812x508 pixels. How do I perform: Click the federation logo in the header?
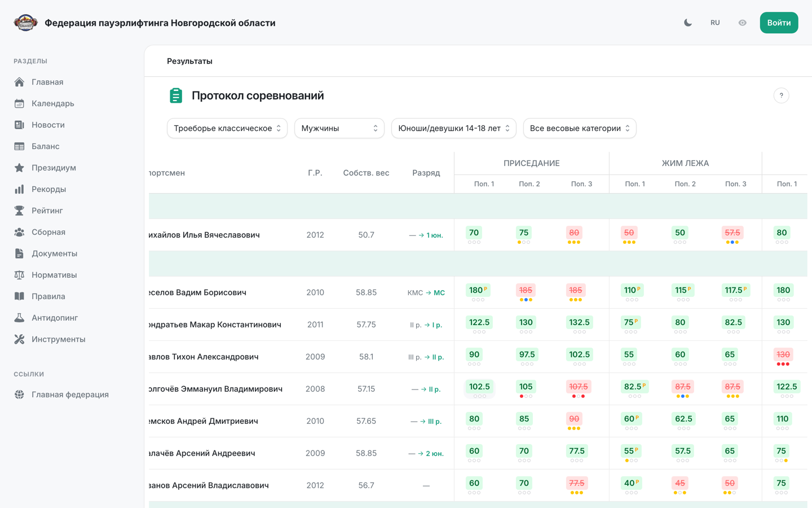(x=25, y=23)
